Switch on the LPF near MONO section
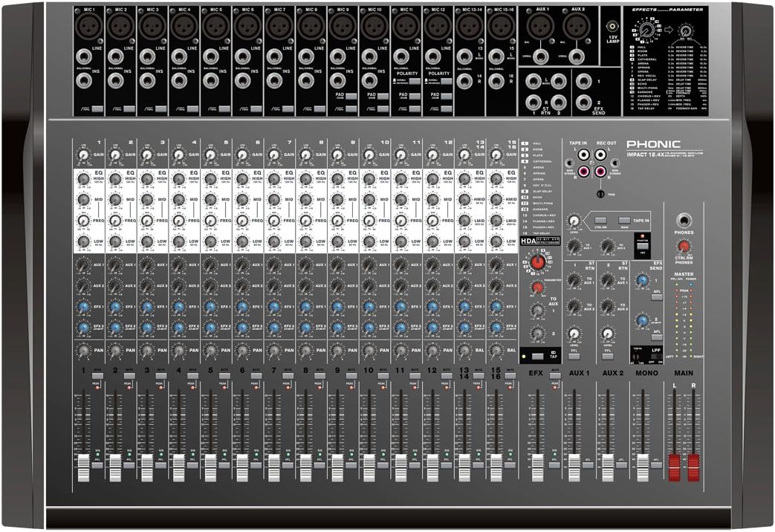 point(655,357)
